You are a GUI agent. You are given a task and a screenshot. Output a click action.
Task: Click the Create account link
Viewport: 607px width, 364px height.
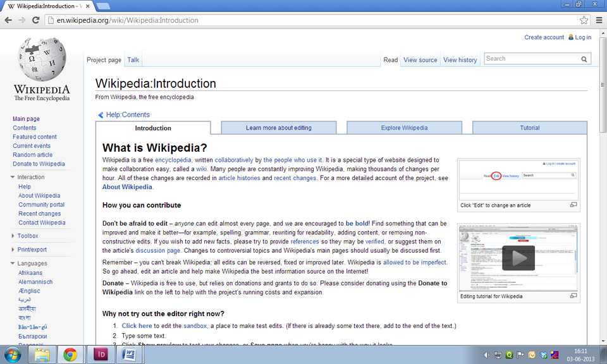tap(544, 37)
